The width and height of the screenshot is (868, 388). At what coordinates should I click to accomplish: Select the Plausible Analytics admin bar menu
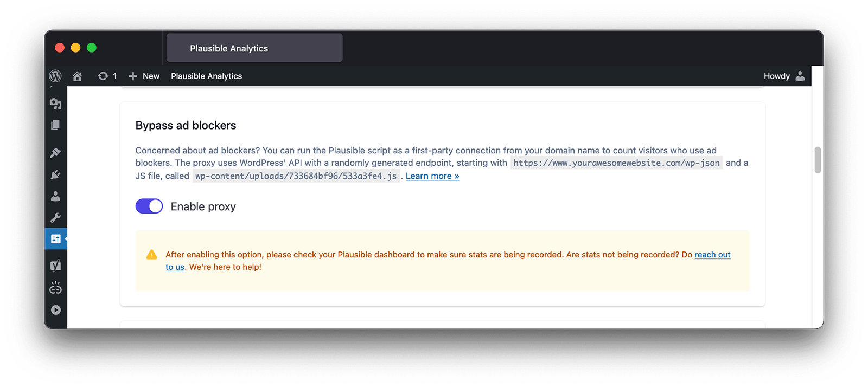click(x=206, y=76)
